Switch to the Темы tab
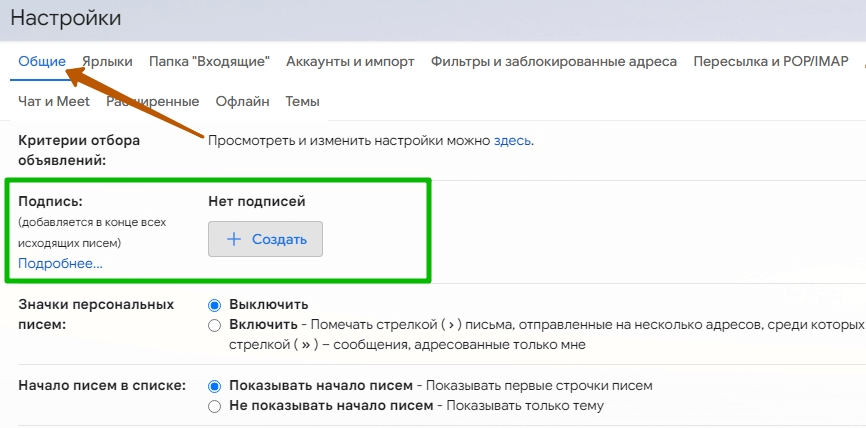 302,101
